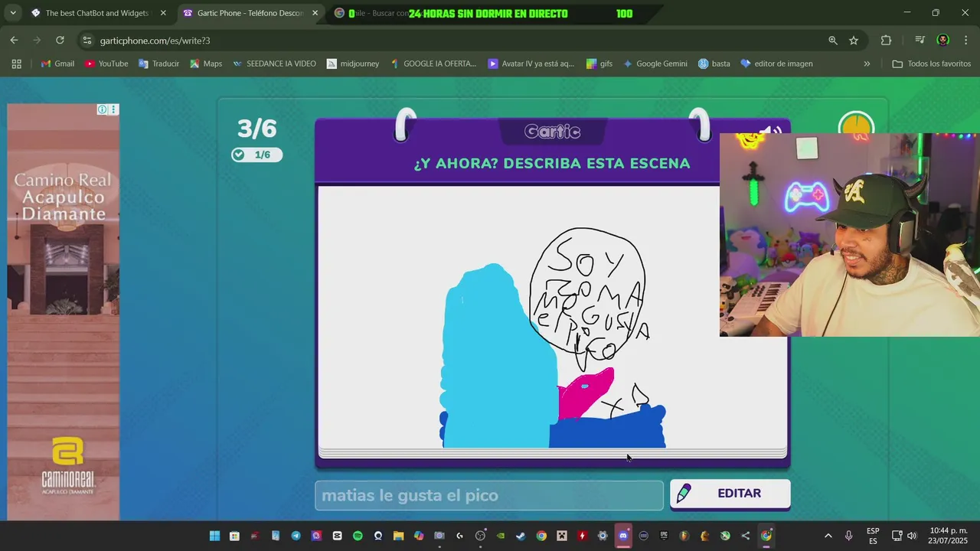This screenshot has width=980, height=551.
Task: Open NVIDIA app from the taskbar
Action: (x=501, y=536)
